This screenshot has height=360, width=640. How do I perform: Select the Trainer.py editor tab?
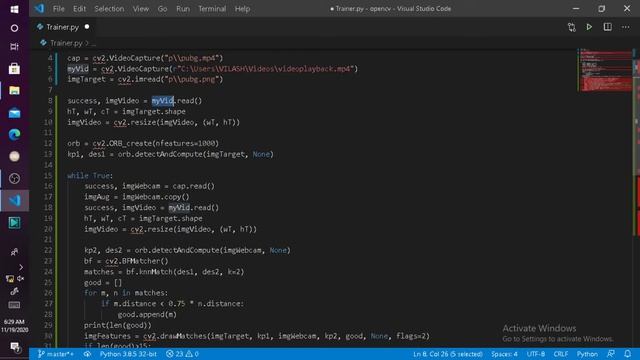[62, 27]
